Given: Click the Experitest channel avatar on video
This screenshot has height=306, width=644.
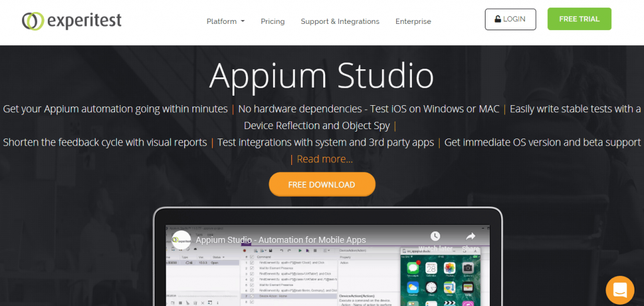Looking at the screenshot, I should (182, 240).
